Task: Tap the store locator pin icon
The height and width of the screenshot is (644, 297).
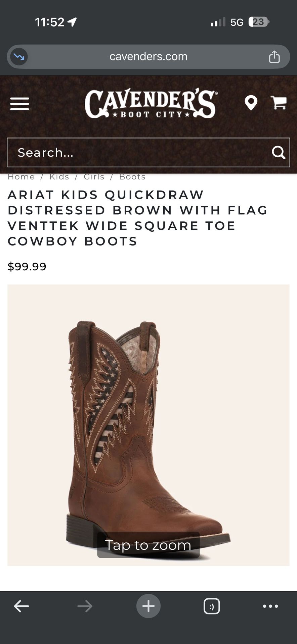Action: point(251,103)
